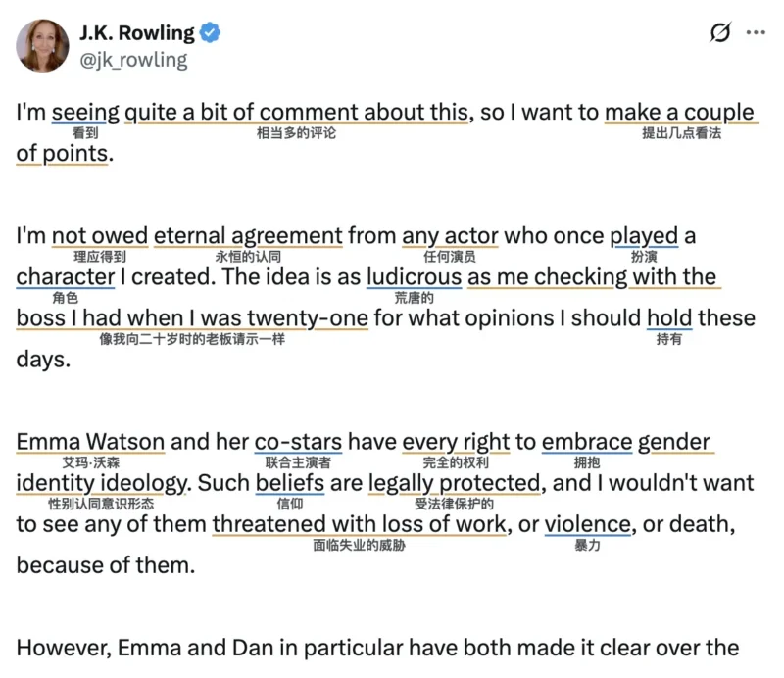Click the blue verified badge
The width and height of the screenshot is (784, 678).
point(211,33)
